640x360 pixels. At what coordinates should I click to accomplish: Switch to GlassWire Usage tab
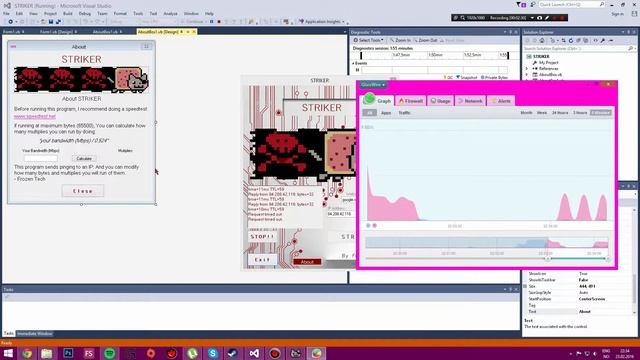click(x=440, y=101)
